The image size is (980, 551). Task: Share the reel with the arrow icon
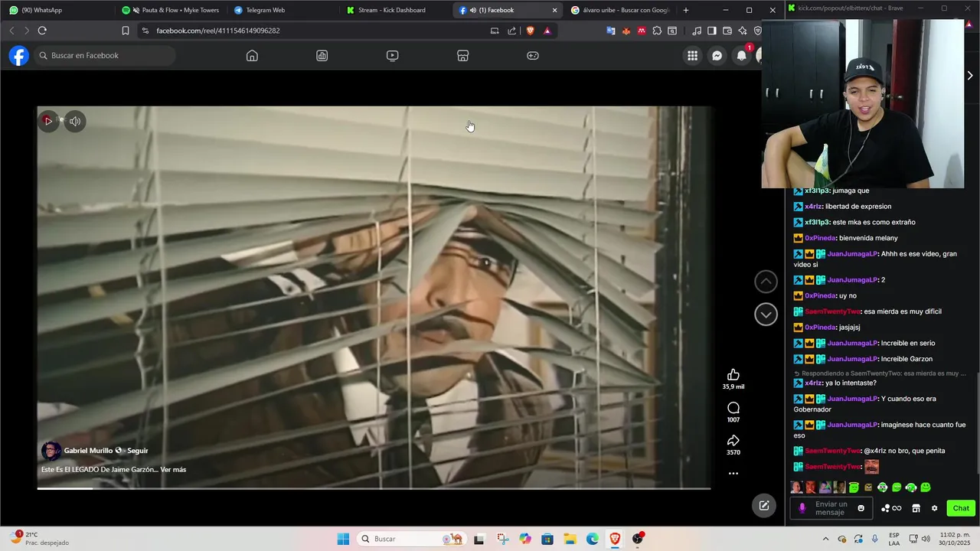click(733, 440)
